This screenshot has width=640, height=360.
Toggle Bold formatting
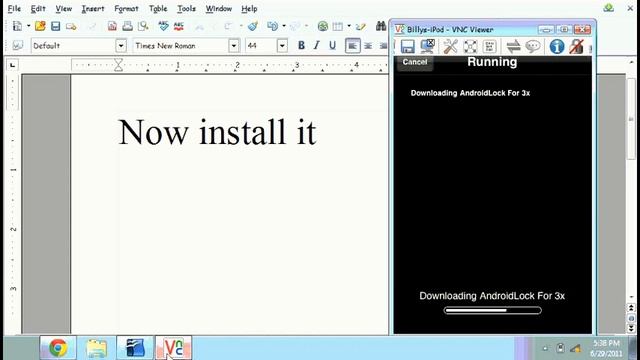point(301,46)
